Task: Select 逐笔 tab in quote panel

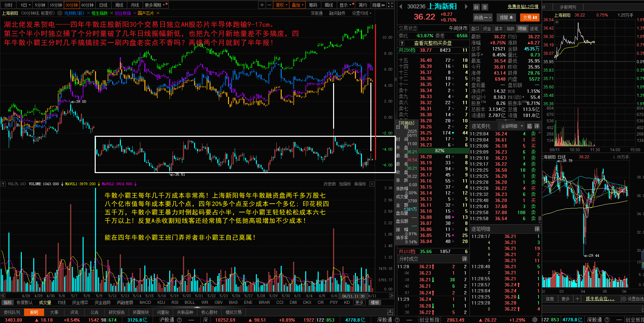Action: coord(534,29)
